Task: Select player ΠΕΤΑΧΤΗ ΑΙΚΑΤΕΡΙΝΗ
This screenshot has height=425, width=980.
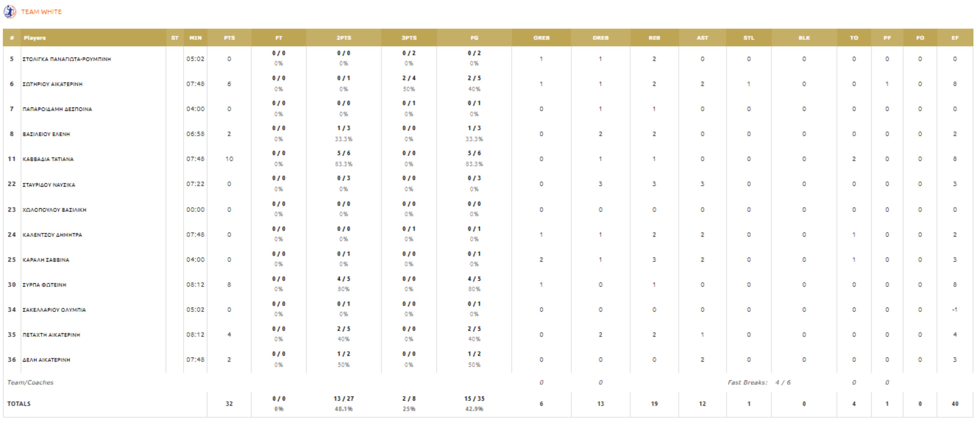Action: (x=51, y=335)
